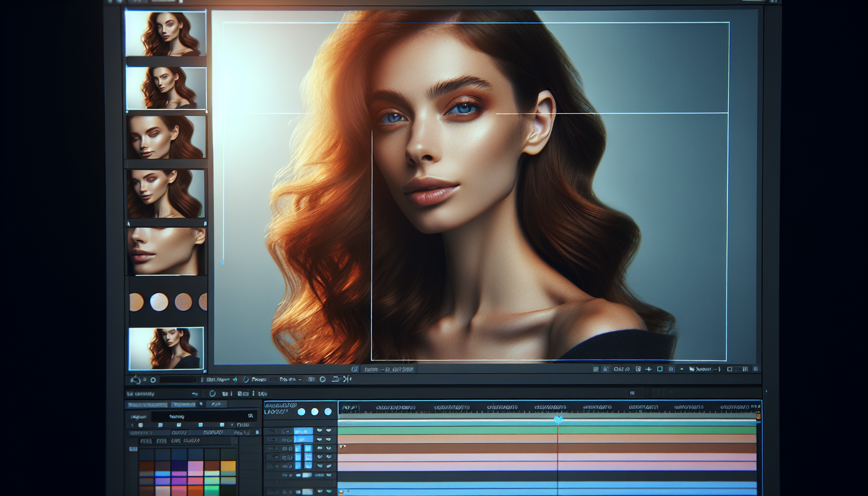Click the small icon left of the viewer timecode
The width and height of the screenshot is (868, 496).
[354, 369]
